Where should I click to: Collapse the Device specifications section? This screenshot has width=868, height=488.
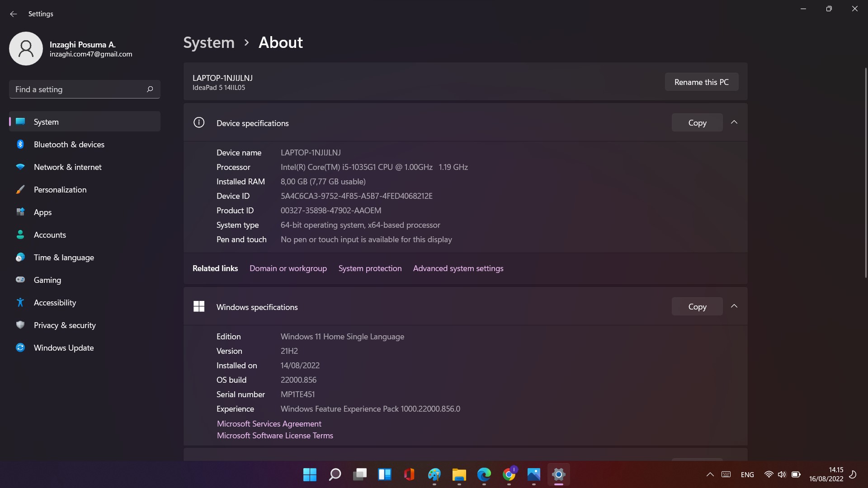click(x=734, y=122)
